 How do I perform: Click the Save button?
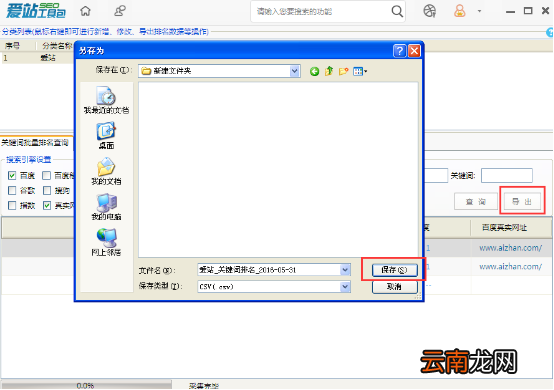point(394,270)
